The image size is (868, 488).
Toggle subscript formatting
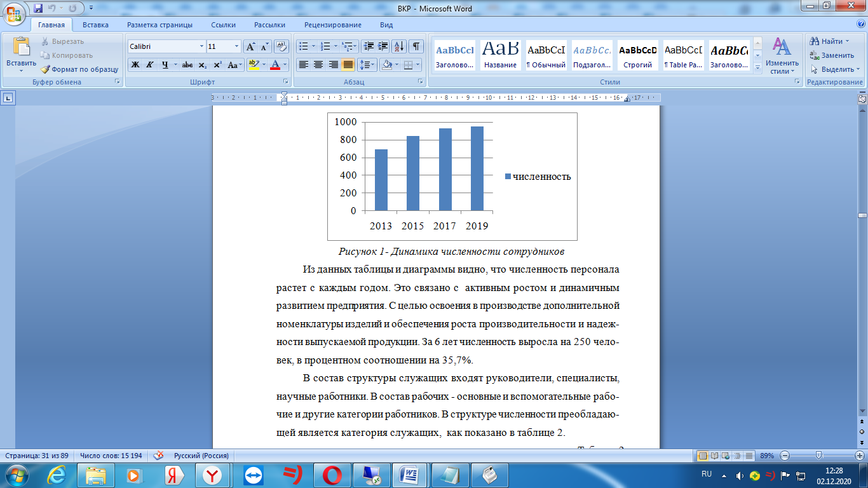[x=202, y=64]
